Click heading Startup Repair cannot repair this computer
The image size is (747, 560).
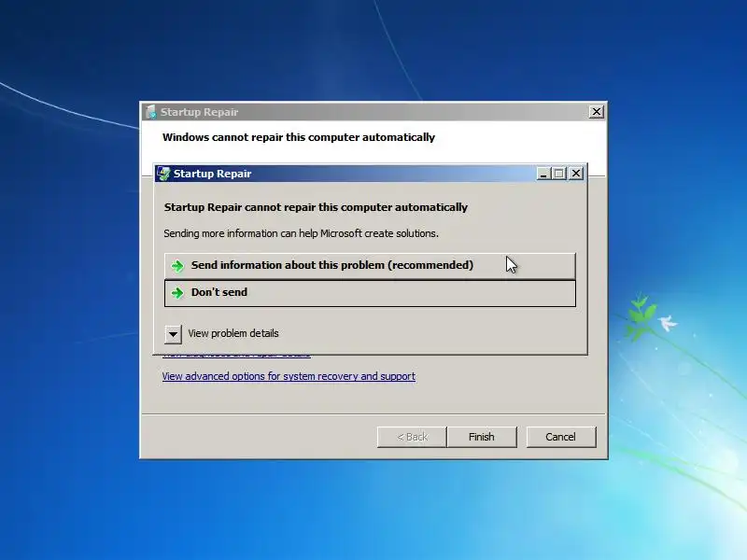316,207
